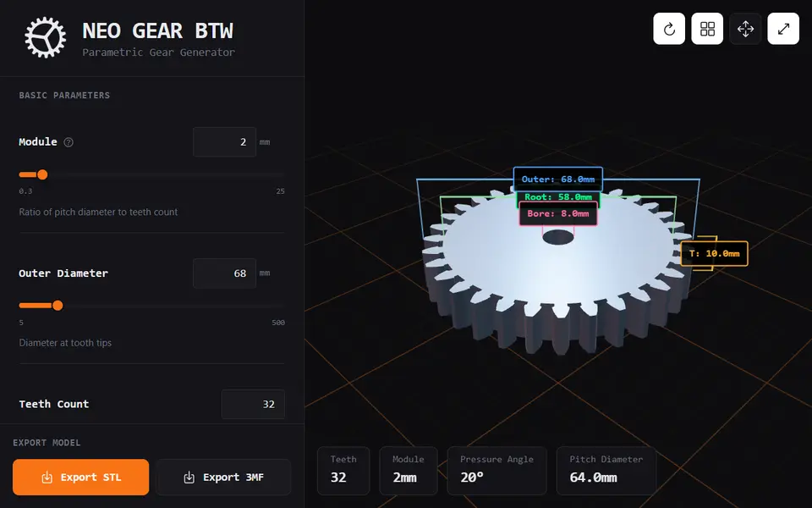Click the Export 3MF button
The image size is (812, 508).
click(x=223, y=477)
